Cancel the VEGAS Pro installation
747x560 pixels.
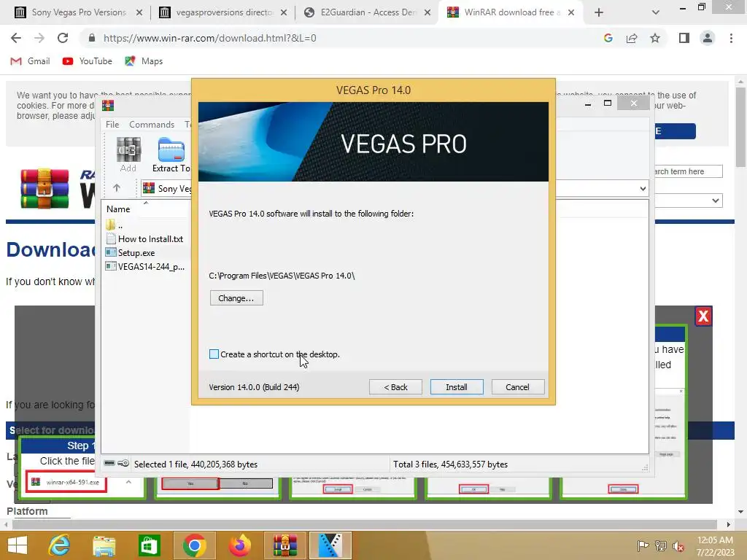pyautogui.click(x=517, y=387)
